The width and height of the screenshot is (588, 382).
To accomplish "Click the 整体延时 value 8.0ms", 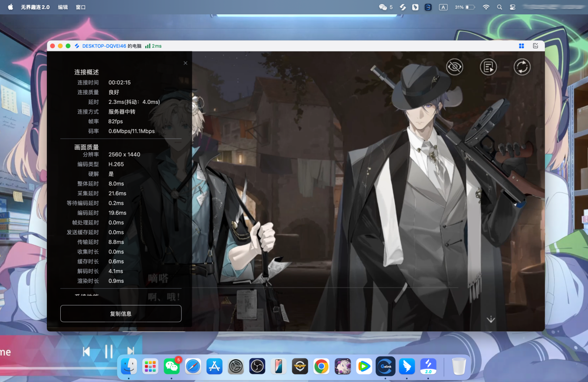I will point(116,184).
